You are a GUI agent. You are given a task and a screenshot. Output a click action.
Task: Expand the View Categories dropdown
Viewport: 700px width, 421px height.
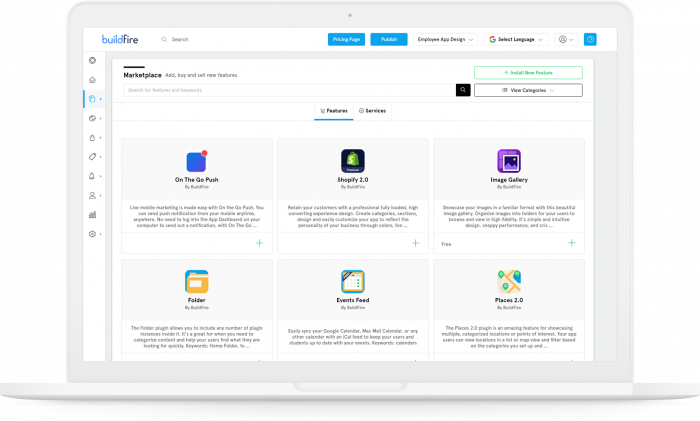click(528, 90)
